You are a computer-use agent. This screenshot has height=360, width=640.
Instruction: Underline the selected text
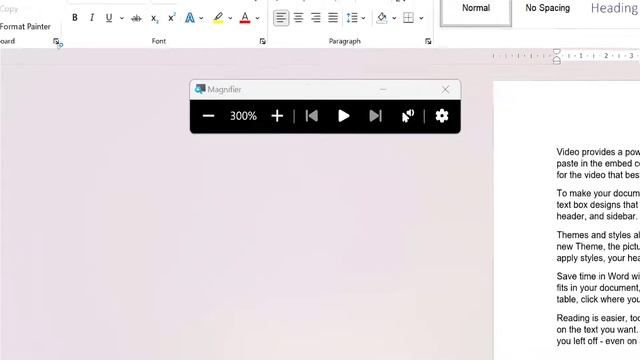pos(109,18)
